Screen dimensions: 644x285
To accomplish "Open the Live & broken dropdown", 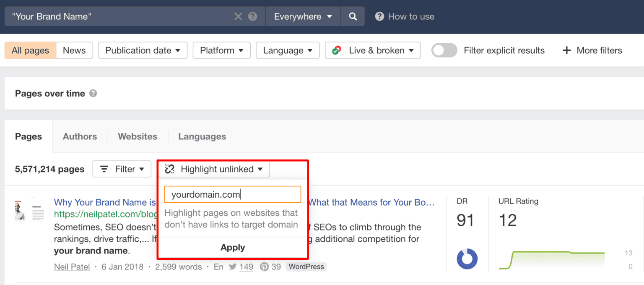I will point(373,51).
